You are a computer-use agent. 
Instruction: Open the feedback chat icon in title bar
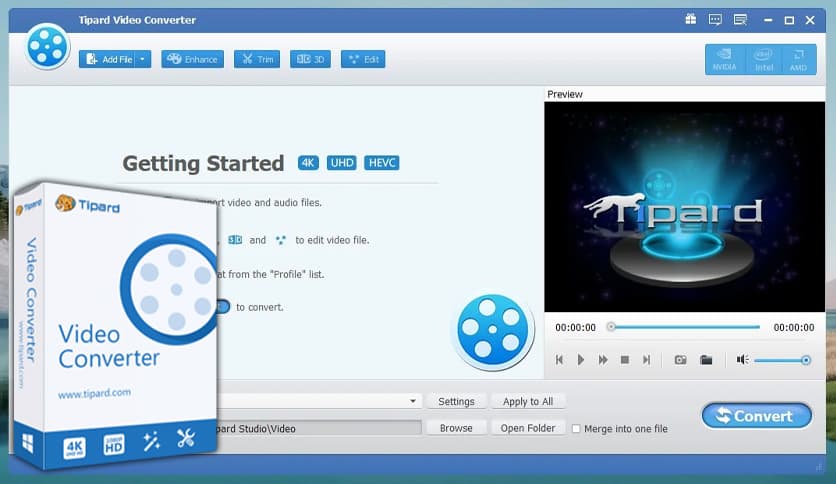pyautogui.click(x=715, y=20)
